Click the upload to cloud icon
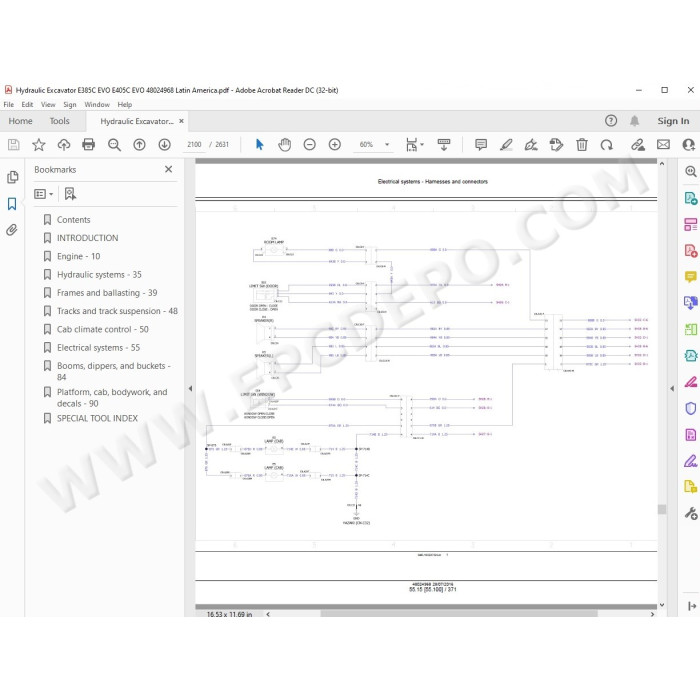 click(x=64, y=145)
